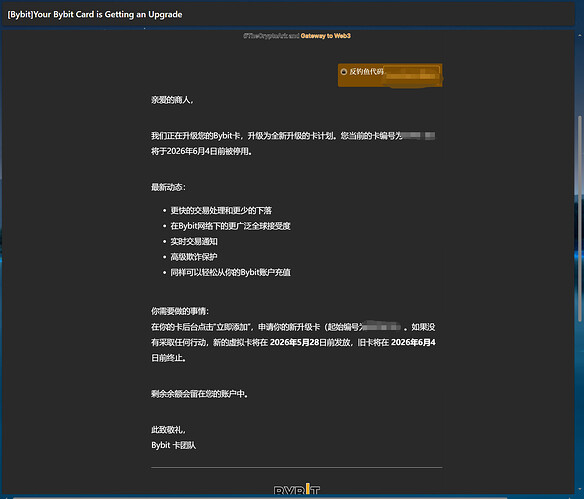Click the Bybit logo at bottom
The height and width of the screenshot is (499, 584).
pos(296,489)
